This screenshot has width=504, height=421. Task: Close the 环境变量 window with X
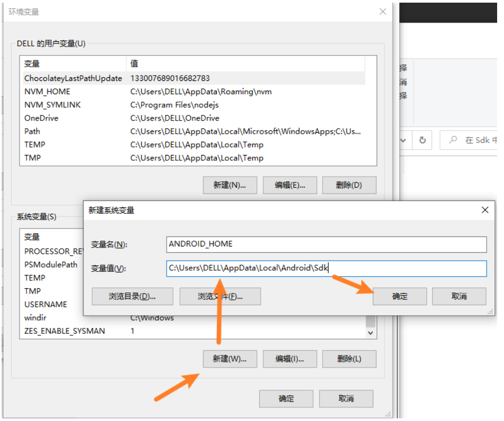[383, 12]
